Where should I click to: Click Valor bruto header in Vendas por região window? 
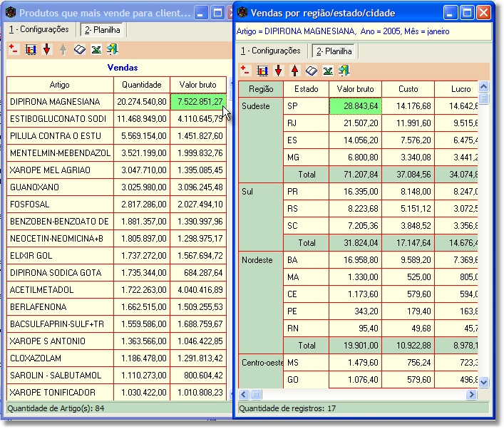(356, 89)
